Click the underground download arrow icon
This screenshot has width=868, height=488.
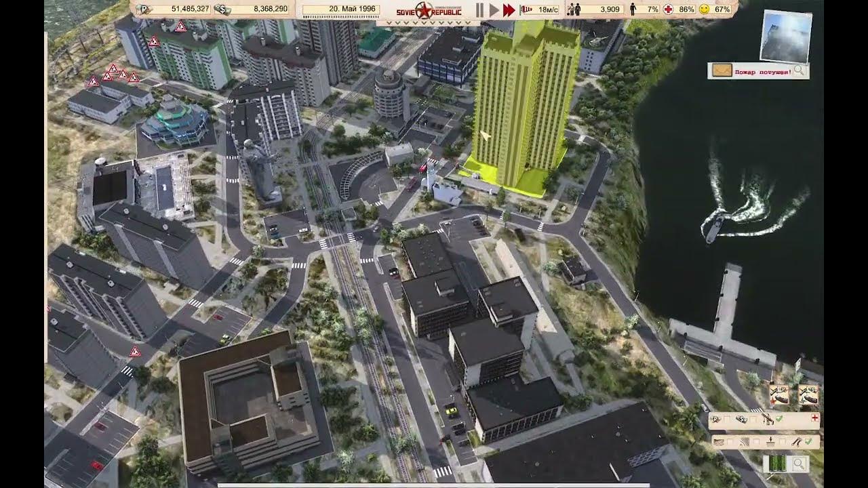coord(771,442)
